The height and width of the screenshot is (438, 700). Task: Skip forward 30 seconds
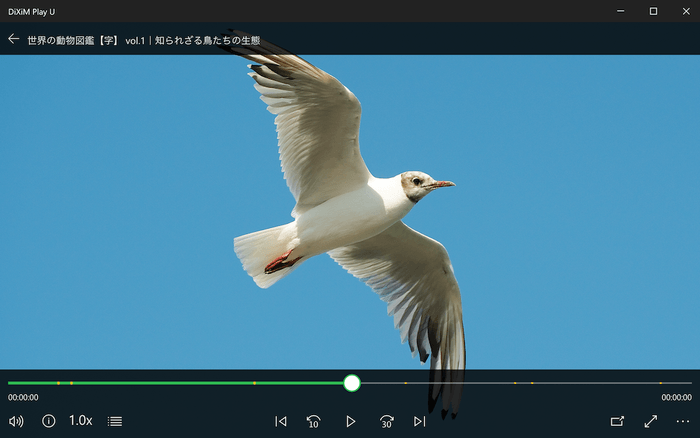point(386,421)
